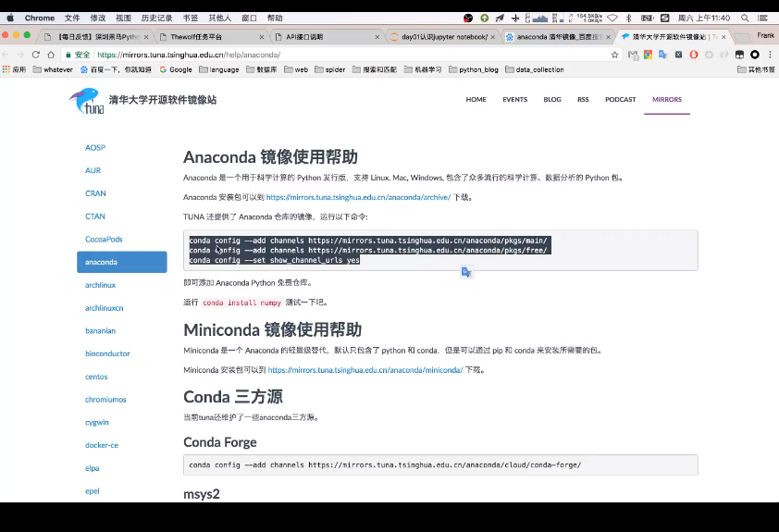Select CocoaPods in the sidebar

point(104,239)
